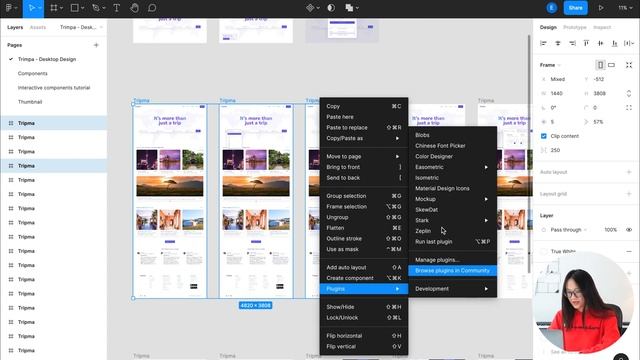Click Align horizontal centers icon

[x=558, y=43]
